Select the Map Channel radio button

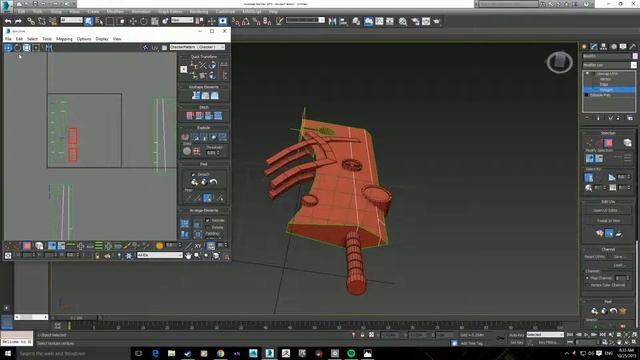[x=587, y=278]
